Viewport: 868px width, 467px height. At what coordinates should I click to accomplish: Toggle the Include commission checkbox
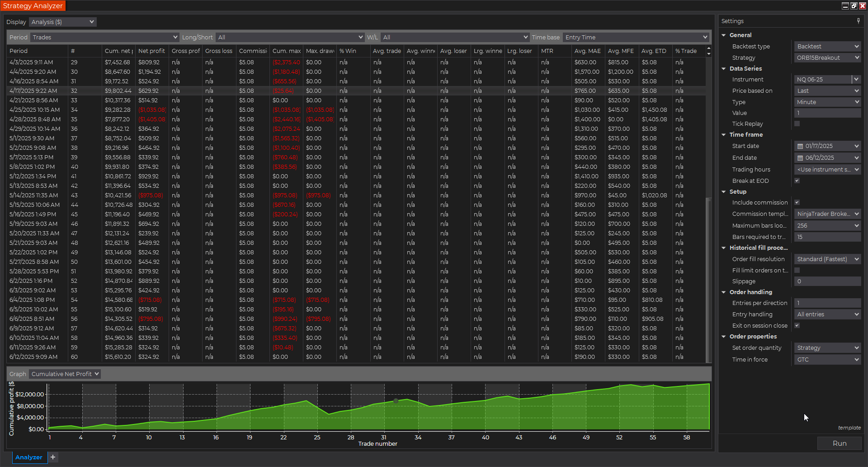pyautogui.click(x=797, y=202)
